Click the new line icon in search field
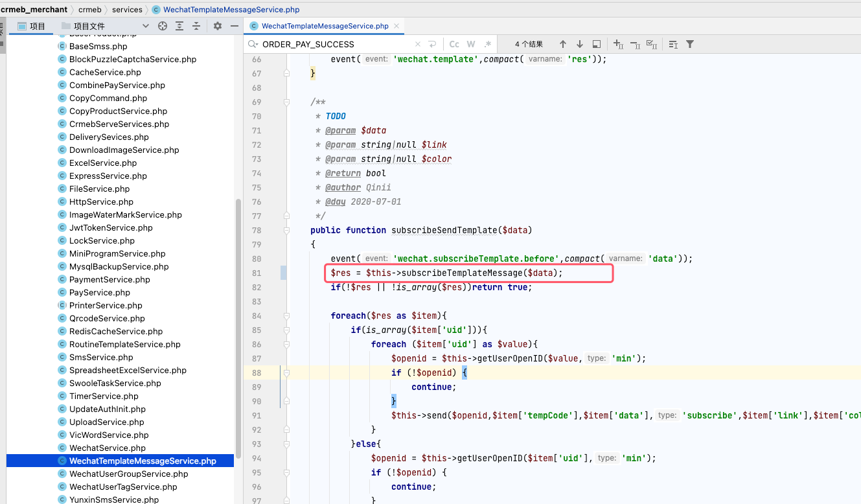The image size is (861, 504). [432, 44]
